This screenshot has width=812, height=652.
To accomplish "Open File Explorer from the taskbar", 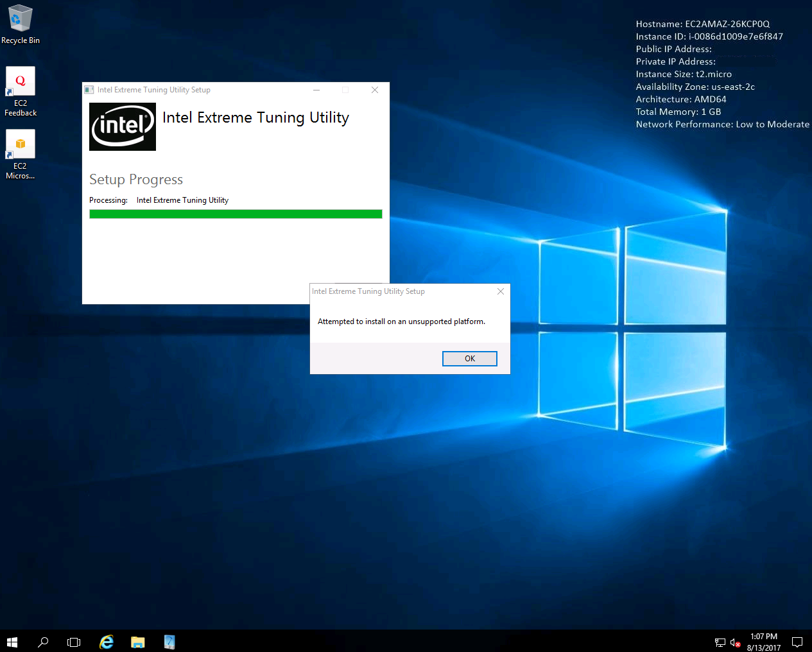I will 137,642.
